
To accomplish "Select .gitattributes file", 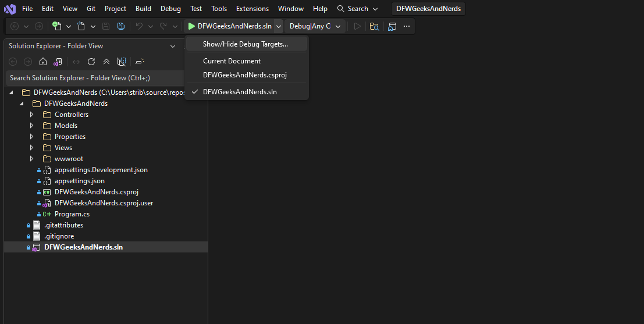I will pos(63,225).
